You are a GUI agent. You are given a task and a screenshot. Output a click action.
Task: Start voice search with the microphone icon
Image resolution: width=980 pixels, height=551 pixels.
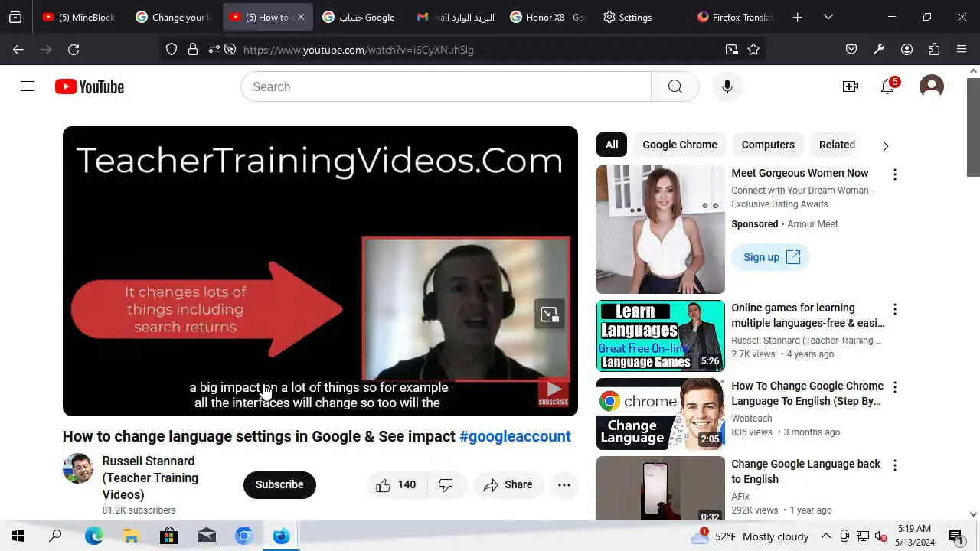[727, 86]
